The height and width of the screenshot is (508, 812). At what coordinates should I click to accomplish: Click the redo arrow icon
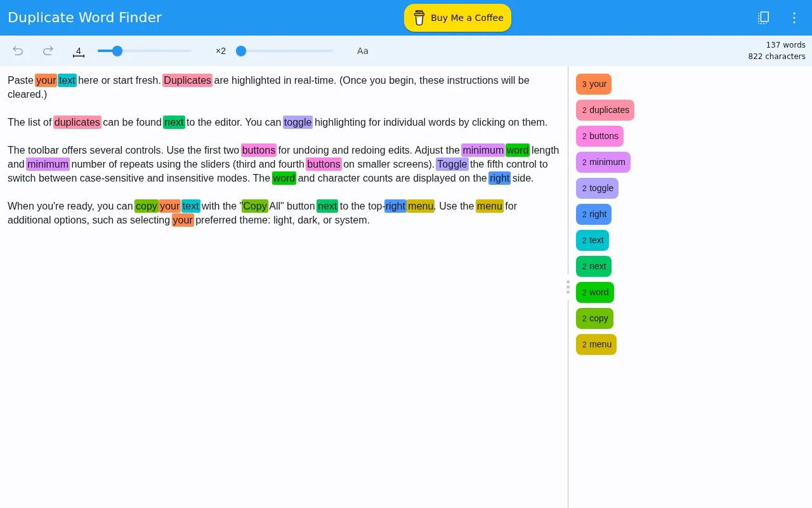[48, 51]
